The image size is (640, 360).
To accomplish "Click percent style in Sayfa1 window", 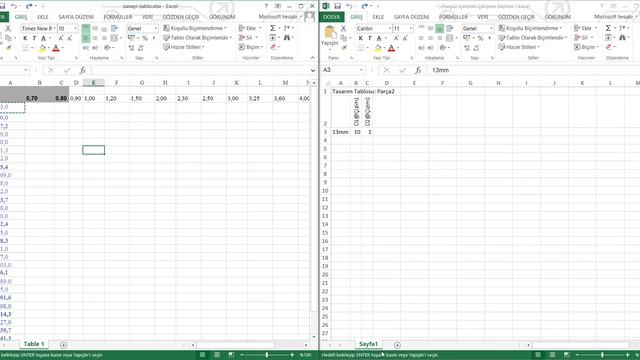I will pyautogui.click(x=480, y=38).
